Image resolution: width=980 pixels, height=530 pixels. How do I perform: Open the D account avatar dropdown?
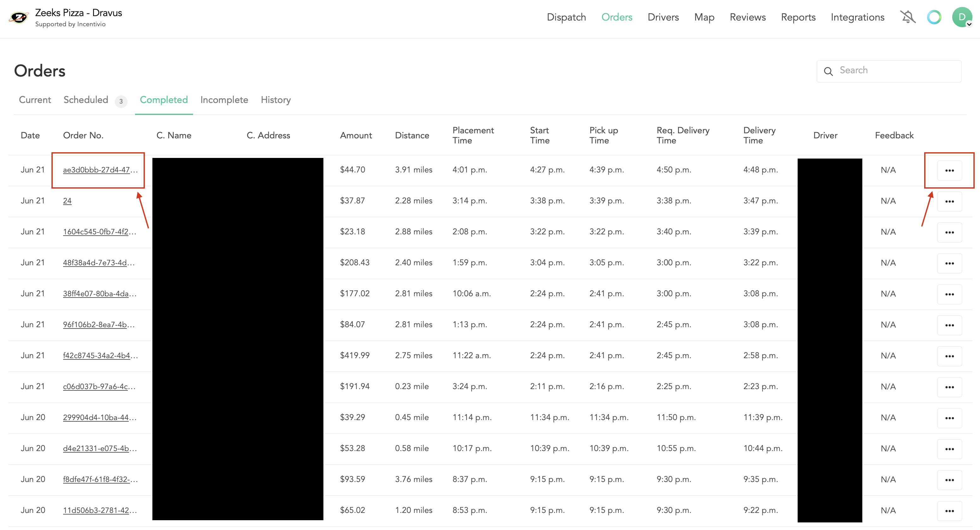962,17
